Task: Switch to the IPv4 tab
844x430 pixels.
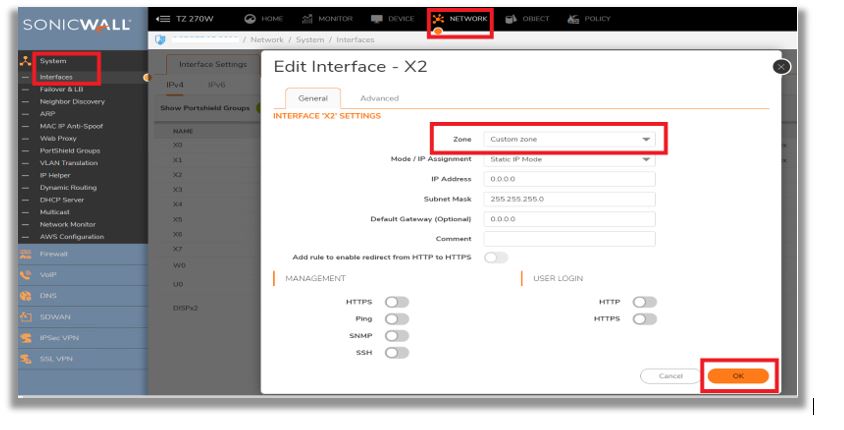Action: pos(175,85)
